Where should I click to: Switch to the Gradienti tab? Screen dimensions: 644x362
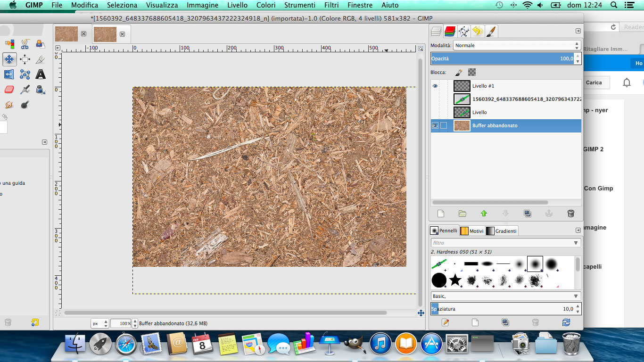[502, 230]
